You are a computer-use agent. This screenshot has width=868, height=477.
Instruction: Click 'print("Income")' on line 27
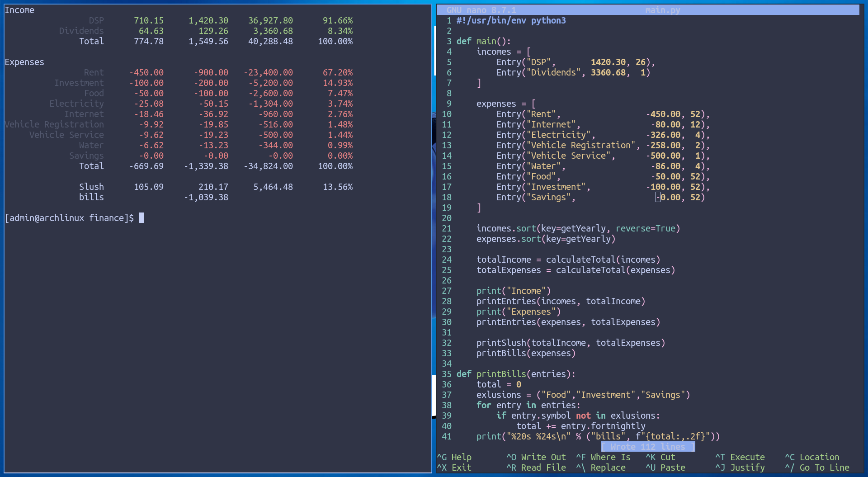point(514,291)
